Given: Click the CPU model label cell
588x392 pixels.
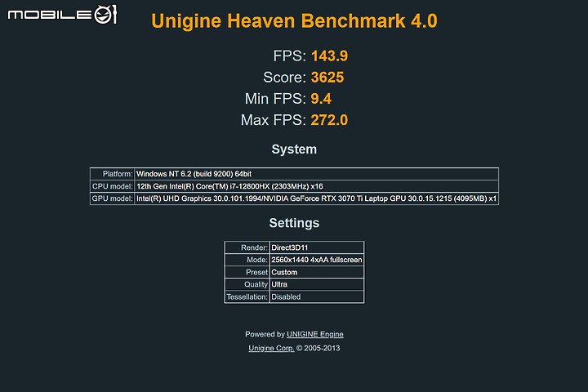Looking at the screenshot, I should click(112, 186).
